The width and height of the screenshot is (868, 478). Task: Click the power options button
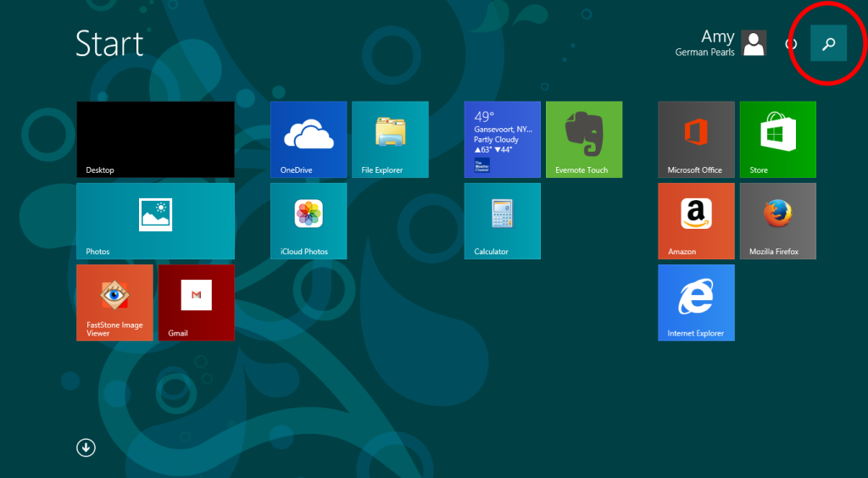tap(792, 44)
